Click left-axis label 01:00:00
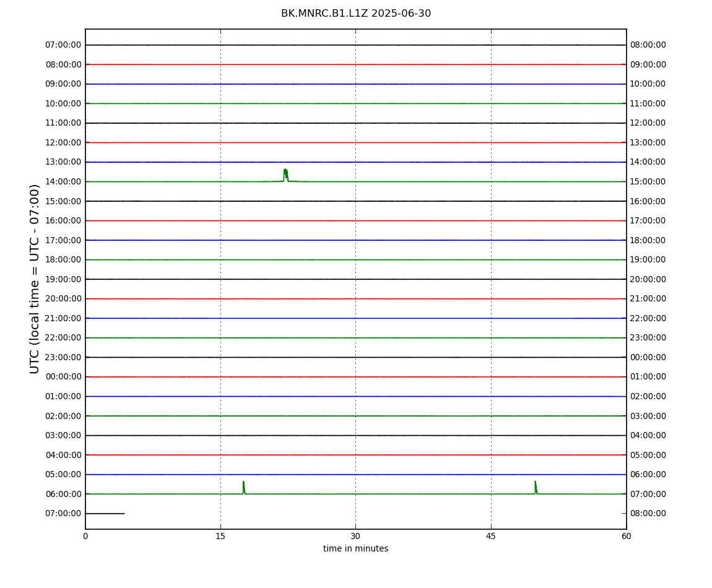 point(63,396)
